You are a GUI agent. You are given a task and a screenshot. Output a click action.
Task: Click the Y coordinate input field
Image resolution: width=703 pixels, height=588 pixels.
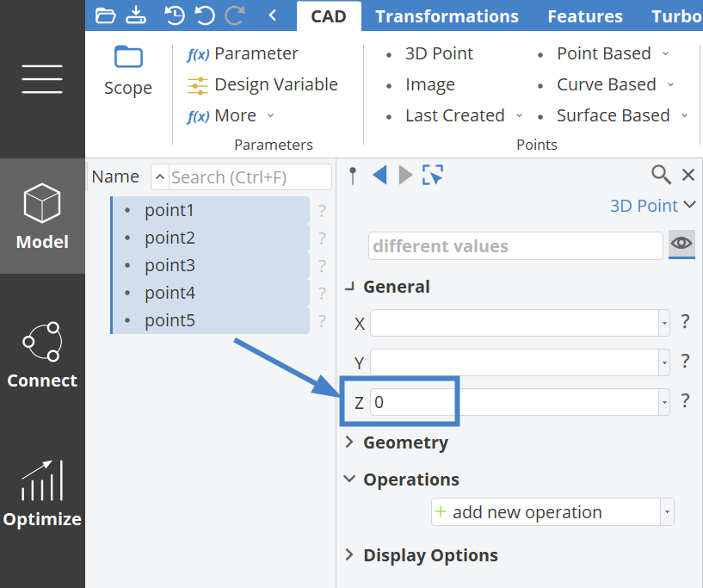pos(515,362)
